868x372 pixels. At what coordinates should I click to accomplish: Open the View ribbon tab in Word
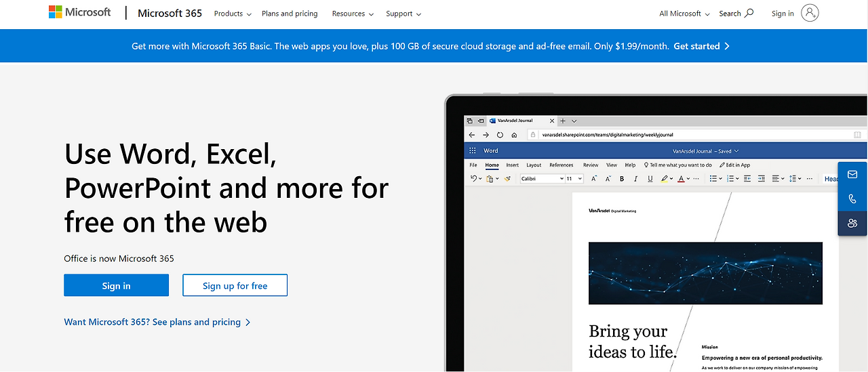(x=612, y=165)
